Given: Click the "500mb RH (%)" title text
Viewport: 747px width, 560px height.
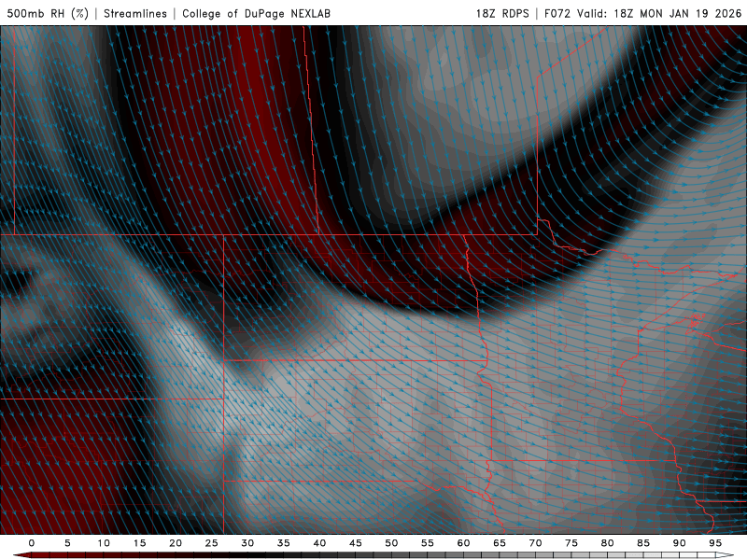Looking at the screenshot, I should click(x=48, y=13).
